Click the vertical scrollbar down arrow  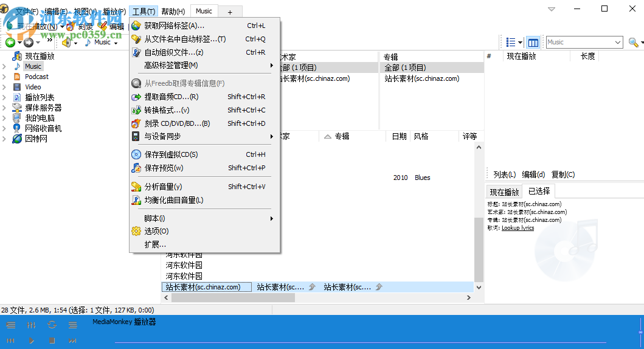tap(479, 288)
